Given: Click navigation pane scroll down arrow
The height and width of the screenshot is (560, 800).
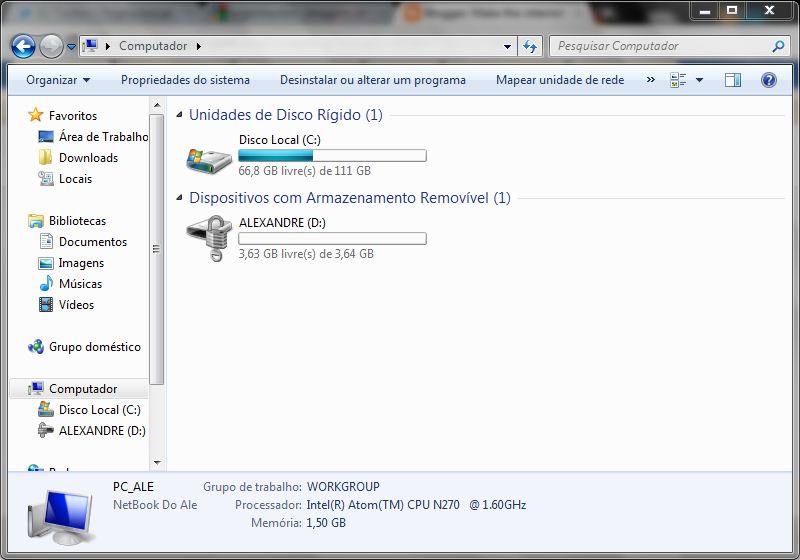Looking at the screenshot, I should coord(157,463).
